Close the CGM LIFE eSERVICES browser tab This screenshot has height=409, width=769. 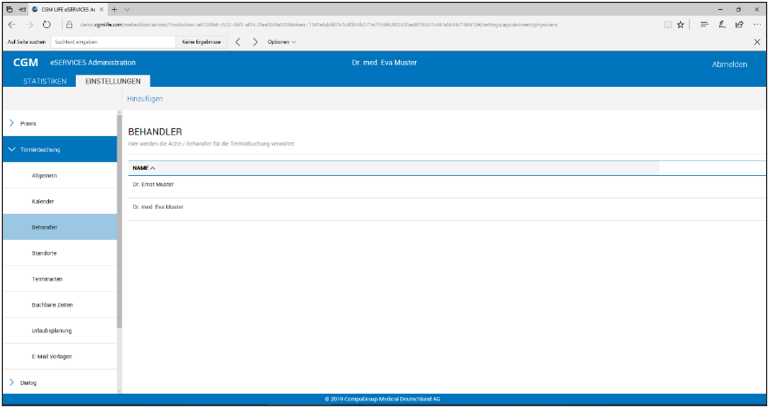click(102, 9)
